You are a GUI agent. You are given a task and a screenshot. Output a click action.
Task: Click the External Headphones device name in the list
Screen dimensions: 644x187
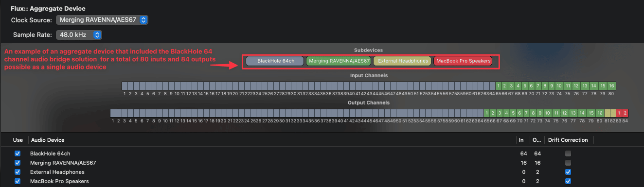pos(57,172)
